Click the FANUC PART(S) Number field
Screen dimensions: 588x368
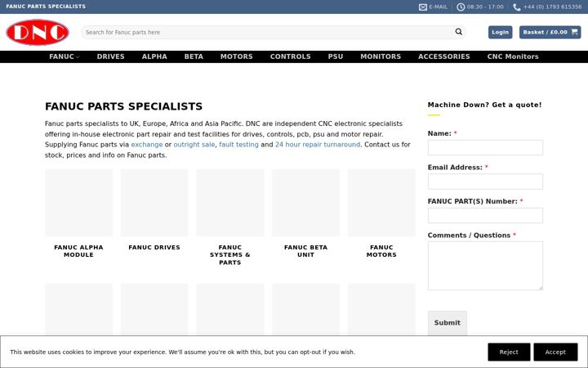(485, 216)
